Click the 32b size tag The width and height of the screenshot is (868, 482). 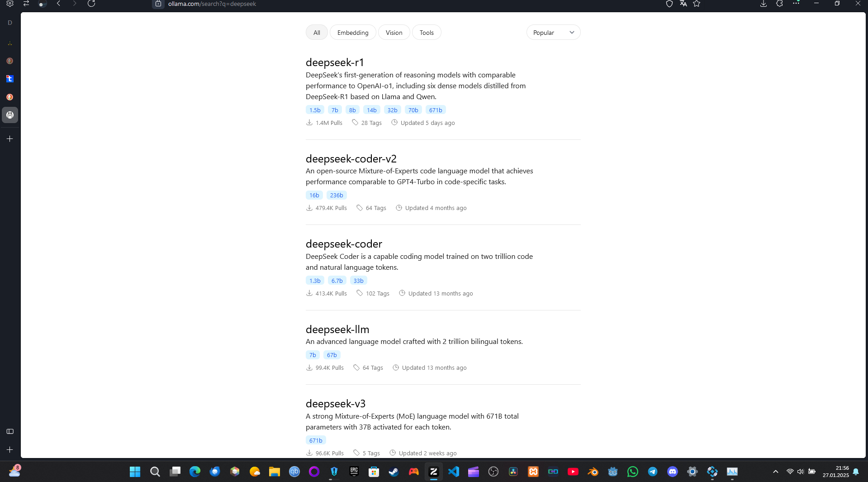coord(393,110)
